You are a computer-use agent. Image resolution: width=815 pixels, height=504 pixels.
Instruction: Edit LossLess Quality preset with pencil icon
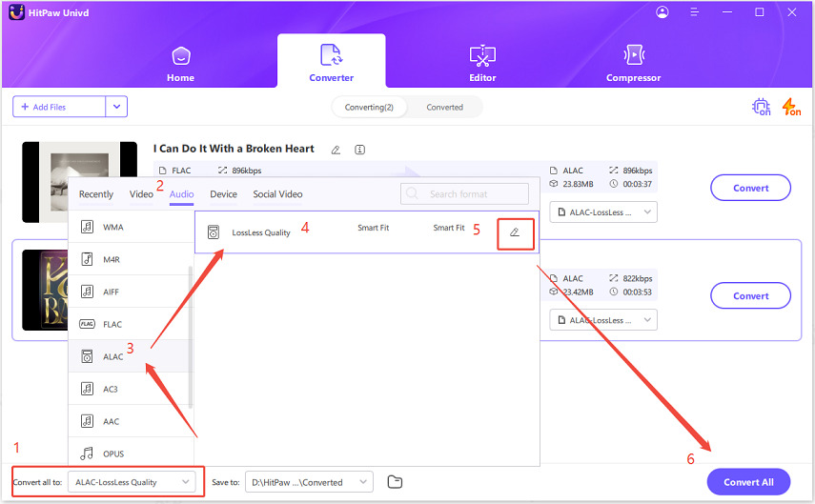pos(515,232)
